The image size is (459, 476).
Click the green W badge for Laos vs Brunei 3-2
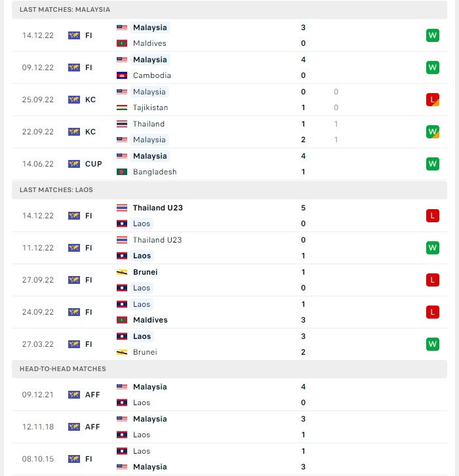[x=432, y=344]
